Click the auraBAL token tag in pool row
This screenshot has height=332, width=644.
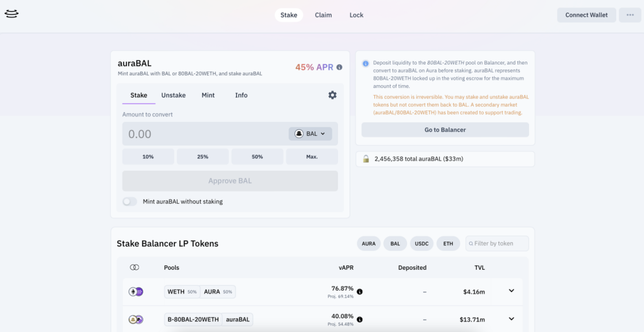click(238, 319)
